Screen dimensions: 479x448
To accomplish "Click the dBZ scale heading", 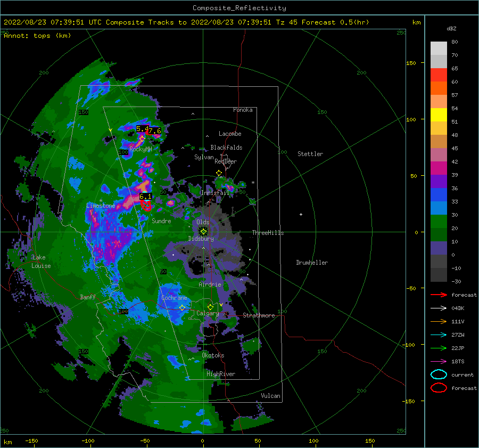I will 451,29.
